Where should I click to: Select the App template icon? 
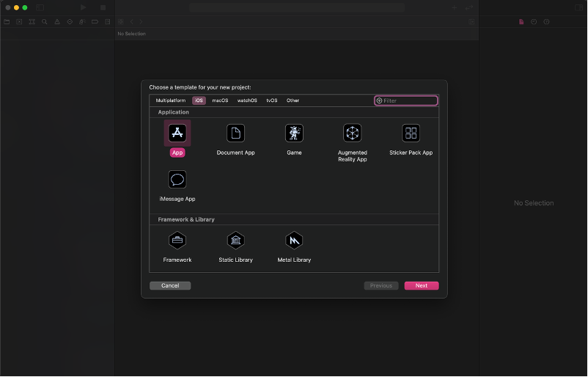click(x=177, y=133)
